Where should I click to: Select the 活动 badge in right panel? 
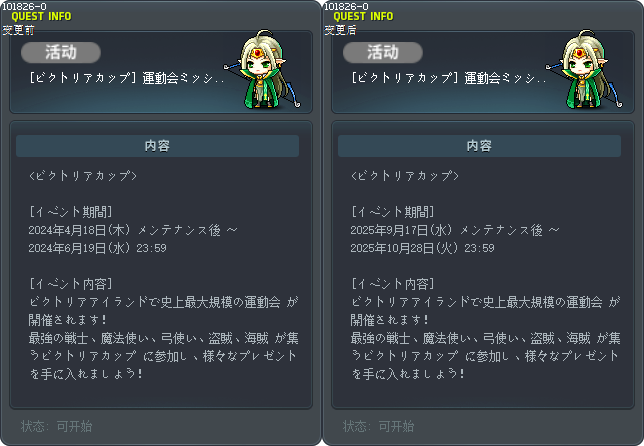[383, 53]
